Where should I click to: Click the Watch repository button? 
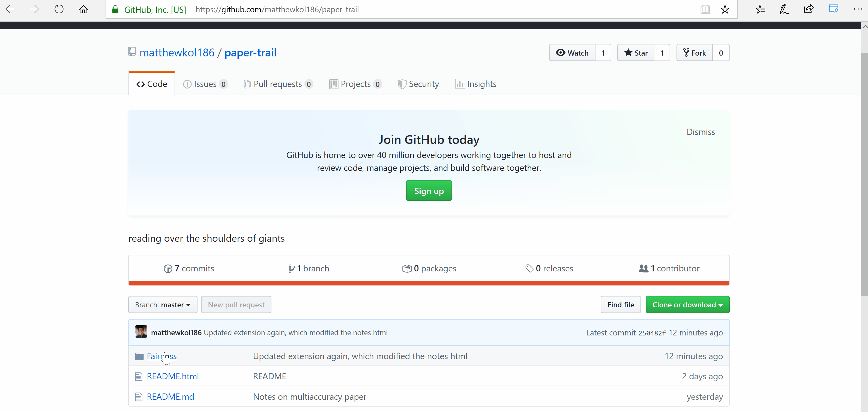tap(572, 53)
